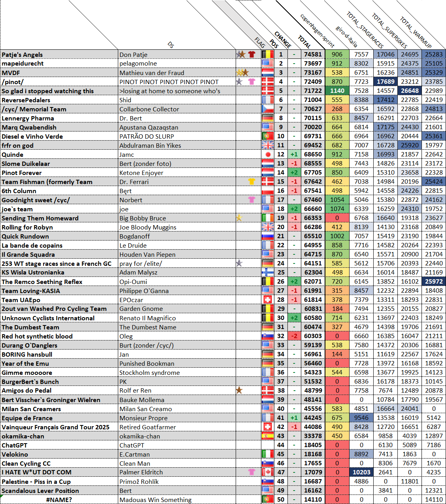The width and height of the screenshot is (446, 504).
Task: Click the dark green 1140 copenhagen-sprint cell
Action: [x=337, y=91]
